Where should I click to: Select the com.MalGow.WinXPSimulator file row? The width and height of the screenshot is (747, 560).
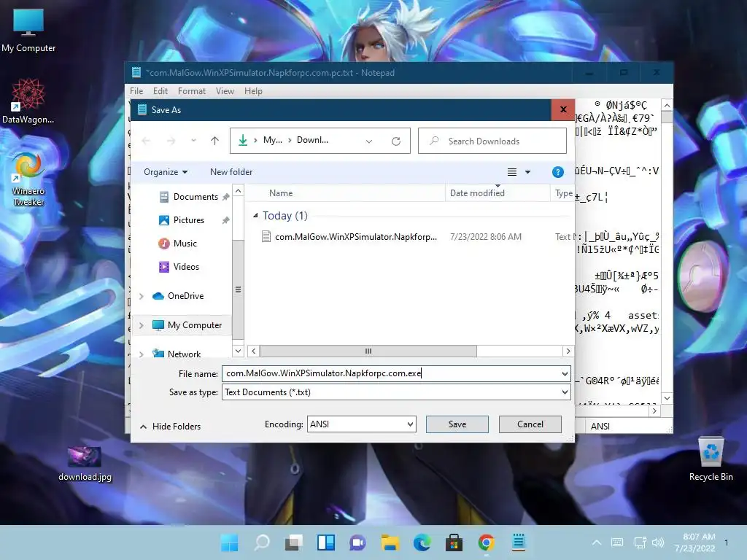[x=411, y=237]
